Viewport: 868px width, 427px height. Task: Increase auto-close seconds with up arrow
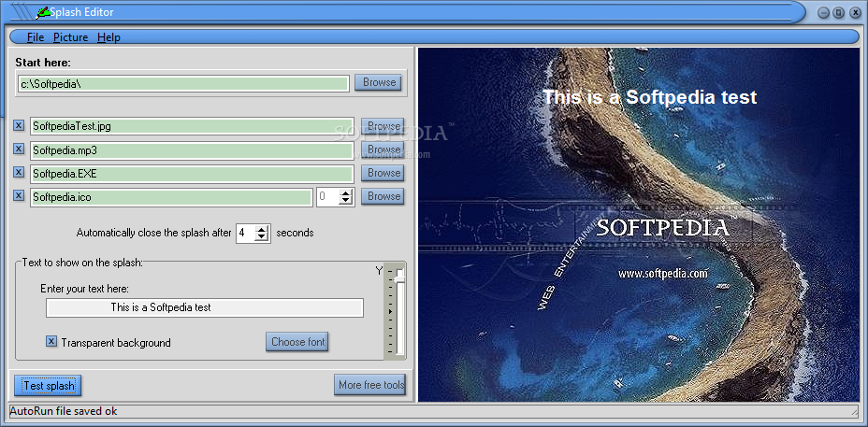coord(261,229)
